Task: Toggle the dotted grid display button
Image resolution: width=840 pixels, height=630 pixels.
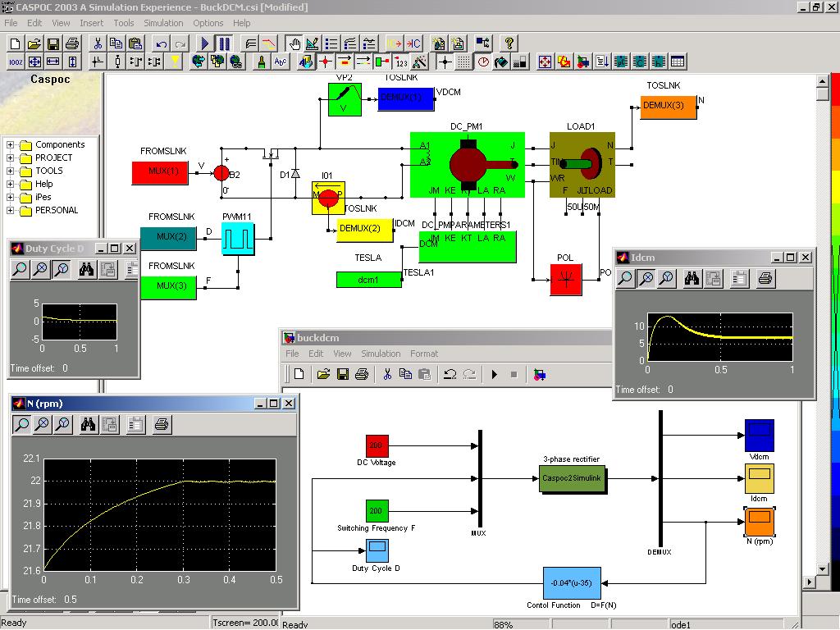Action: pyautogui.click(x=464, y=62)
